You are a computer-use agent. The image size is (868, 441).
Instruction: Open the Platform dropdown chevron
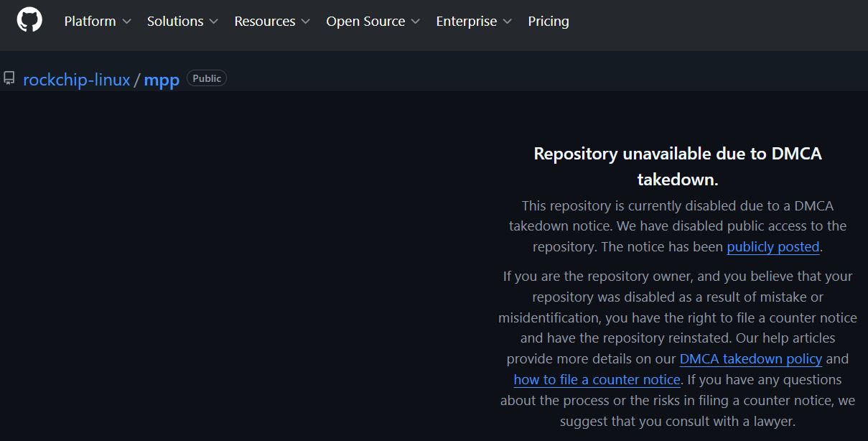pos(127,22)
